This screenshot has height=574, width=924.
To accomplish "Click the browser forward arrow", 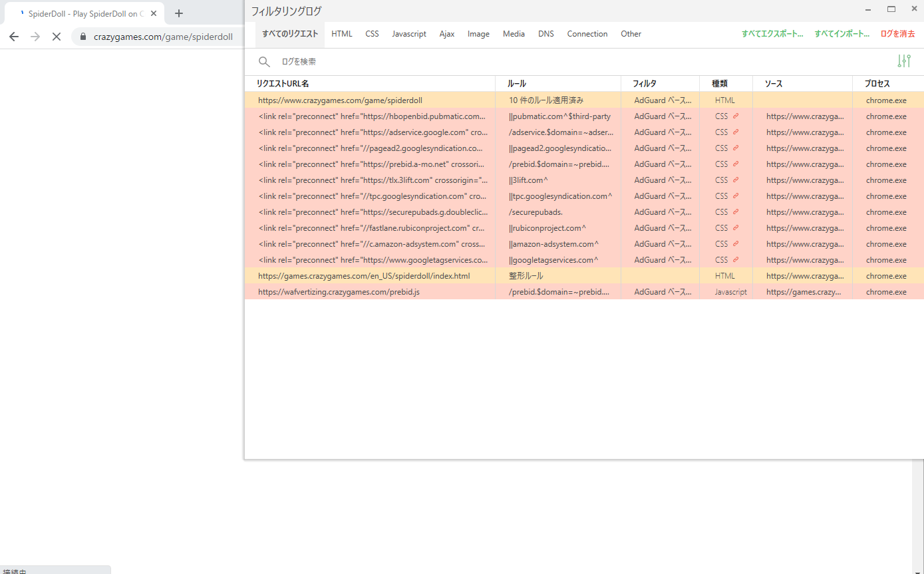I will [35, 37].
